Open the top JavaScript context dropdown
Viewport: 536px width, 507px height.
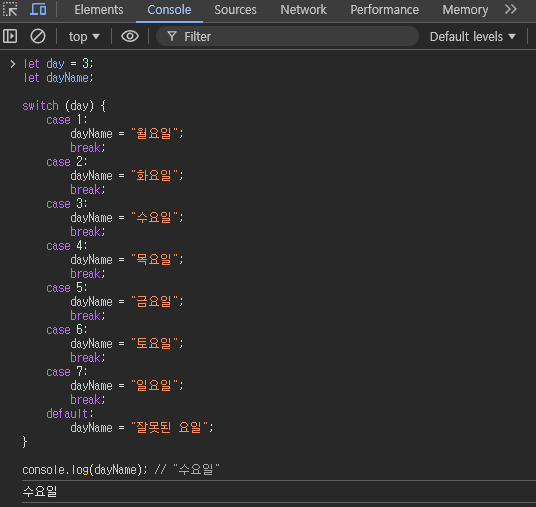pyautogui.click(x=84, y=37)
